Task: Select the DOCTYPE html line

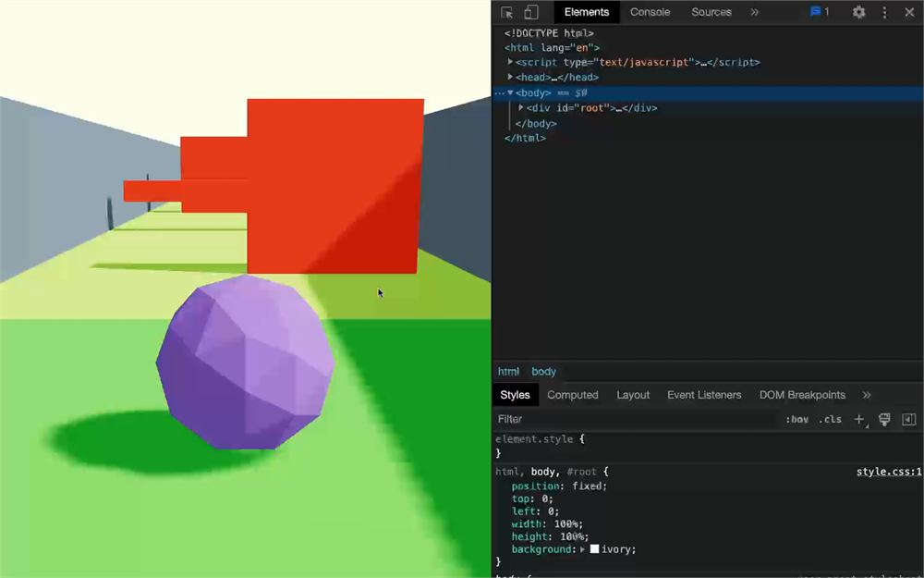Action: (549, 33)
